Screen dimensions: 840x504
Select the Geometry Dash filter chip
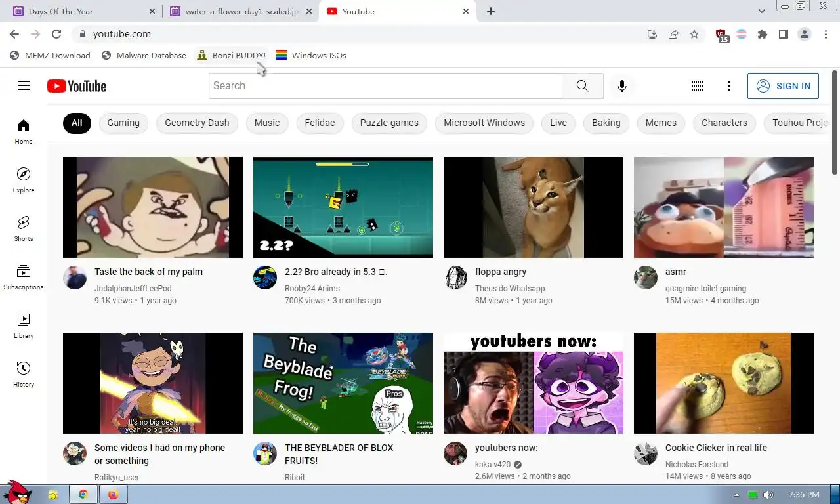pyautogui.click(x=197, y=123)
